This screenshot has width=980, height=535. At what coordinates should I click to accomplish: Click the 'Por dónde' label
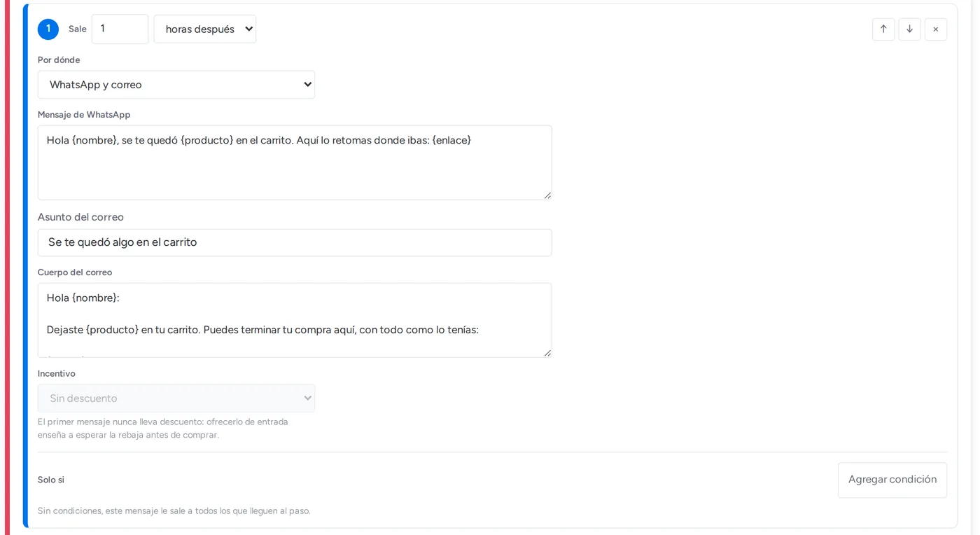pyautogui.click(x=59, y=60)
